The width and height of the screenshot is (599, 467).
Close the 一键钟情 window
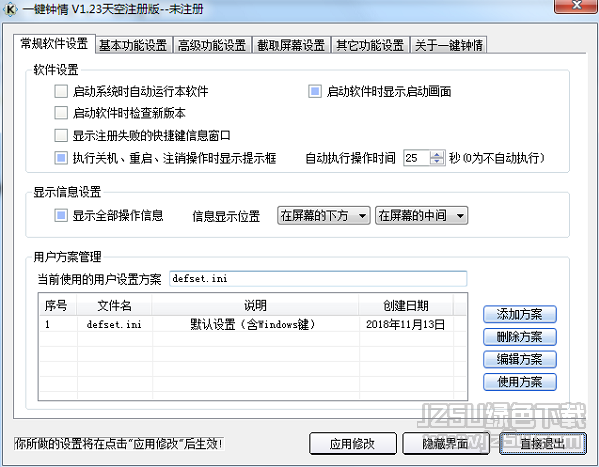(x=576, y=6)
